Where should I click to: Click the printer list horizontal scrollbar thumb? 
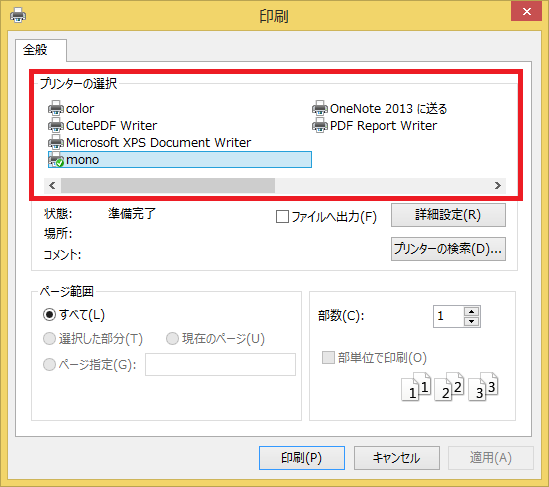point(168,185)
